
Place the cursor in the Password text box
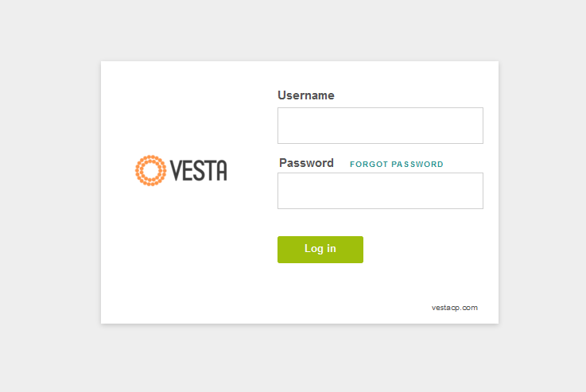pos(380,191)
